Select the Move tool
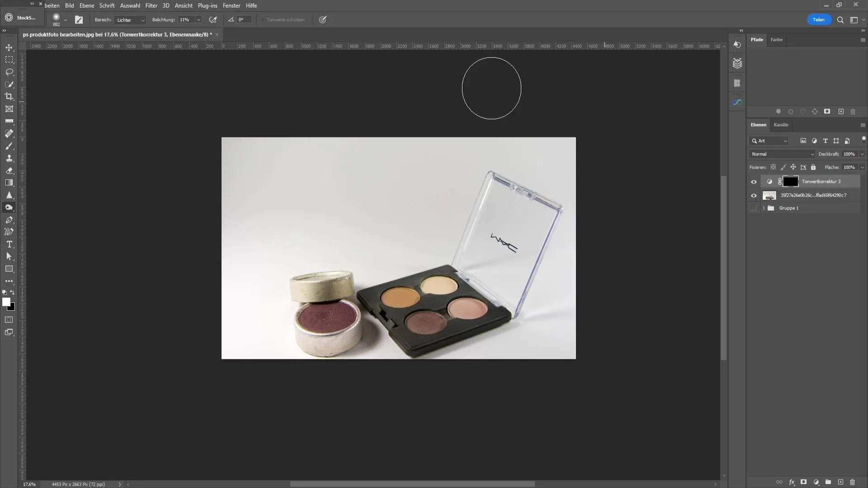This screenshot has width=868, height=488. click(9, 47)
